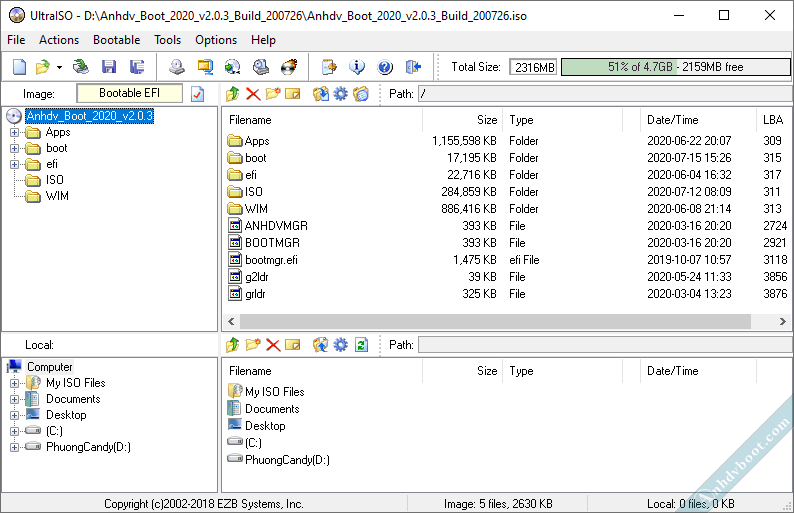The width and height of the screenshot is (794, 513).
Task: Open the Help menu
Action: click(x=263, y=40)
